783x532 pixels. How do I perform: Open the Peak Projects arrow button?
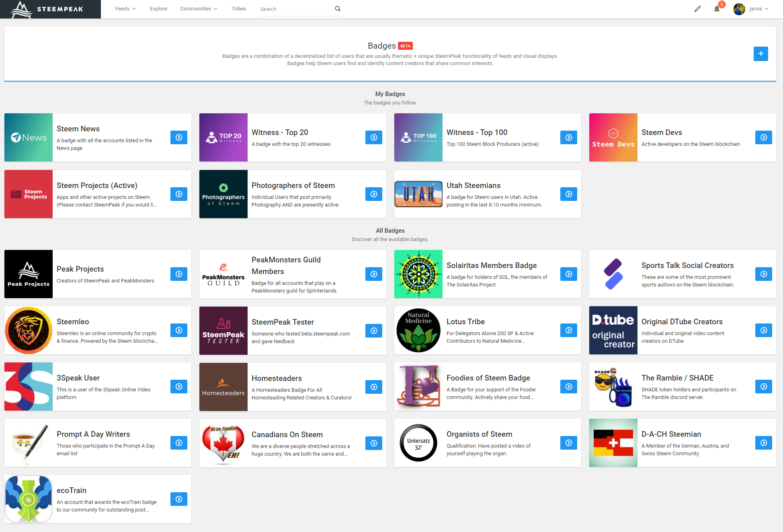click(x=179, y=274)
